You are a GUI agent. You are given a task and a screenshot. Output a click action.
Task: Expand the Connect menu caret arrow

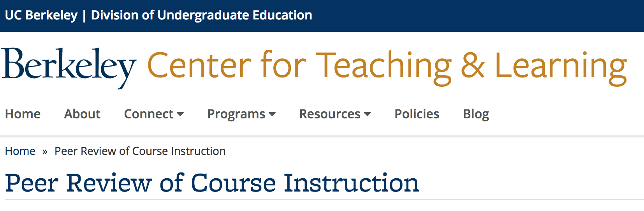pos(180,114)
